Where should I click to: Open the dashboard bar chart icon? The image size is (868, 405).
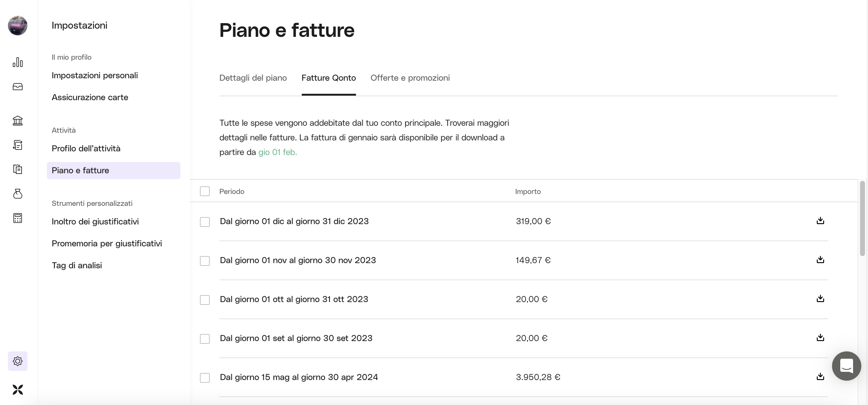[x=17, y=62]
